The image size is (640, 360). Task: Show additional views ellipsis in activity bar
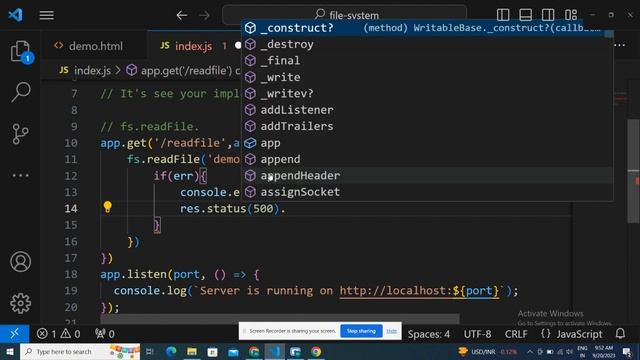[x=20, y=176]
